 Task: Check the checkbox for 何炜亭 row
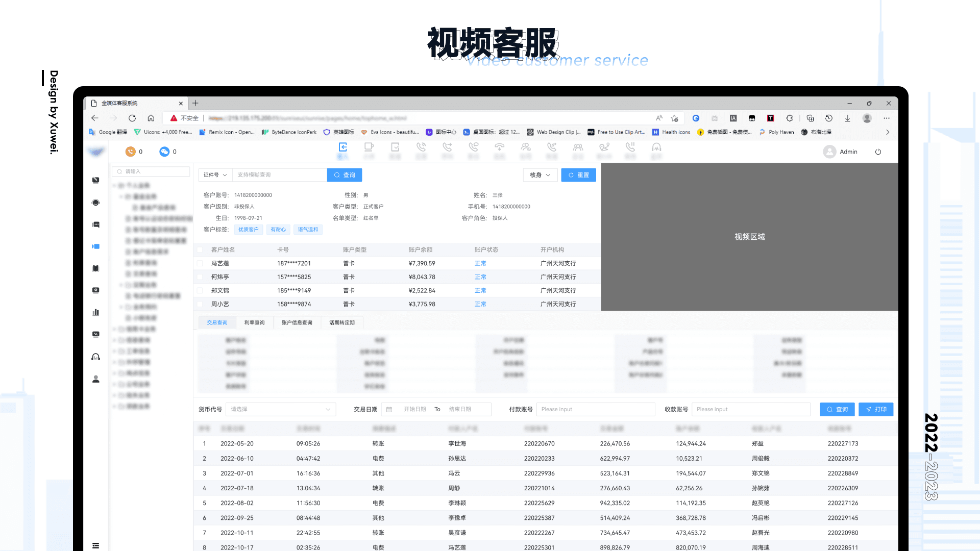click(x=200, y=277)
